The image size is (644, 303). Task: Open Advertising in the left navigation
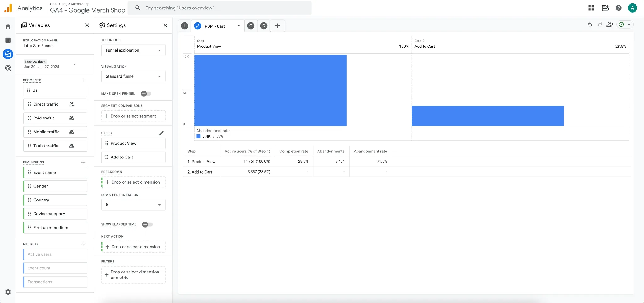[x=8, y=68]
